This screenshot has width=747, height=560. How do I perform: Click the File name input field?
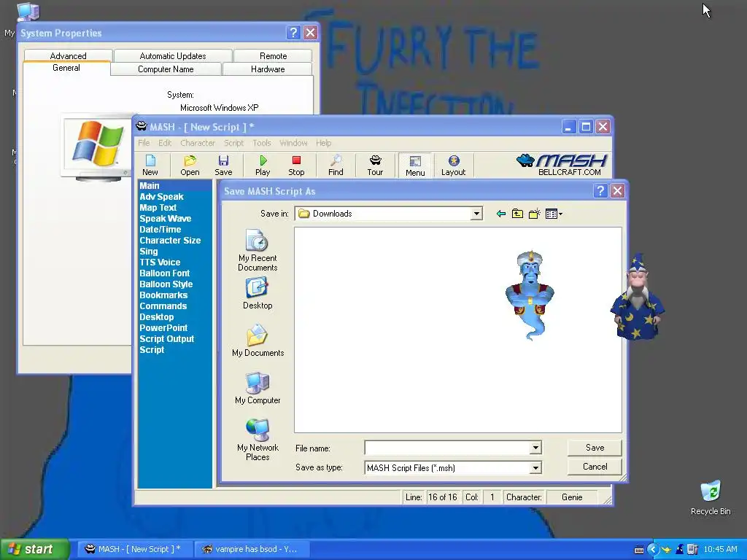(x=447, y=448)
